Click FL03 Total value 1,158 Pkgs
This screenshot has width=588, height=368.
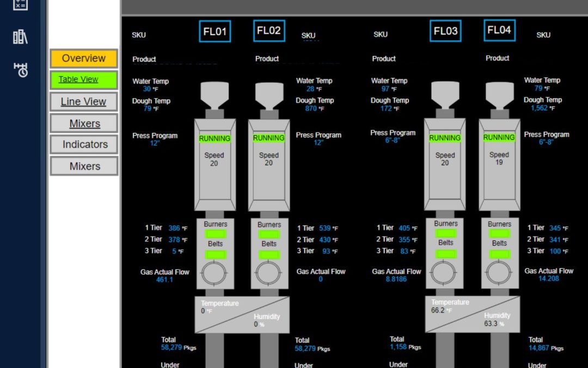coord(406,347)
